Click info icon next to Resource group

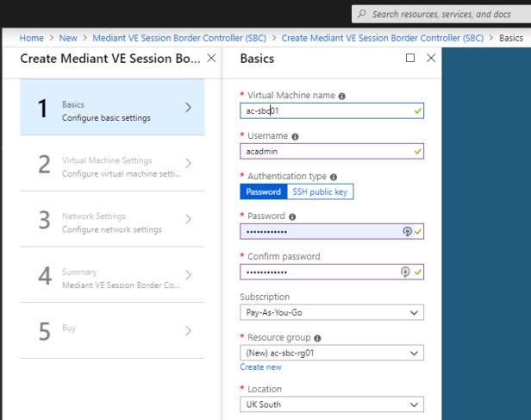click(x=318, y=339)
